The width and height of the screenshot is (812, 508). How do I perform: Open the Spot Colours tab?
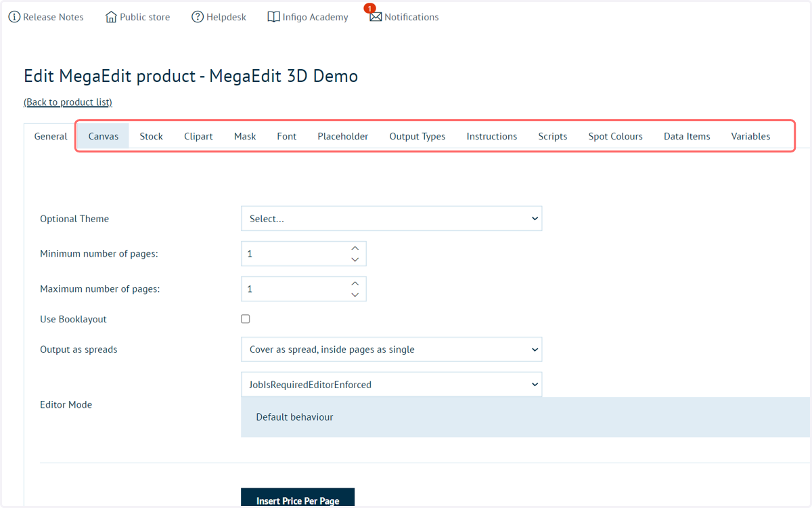pyautogui.click(x=616, y=136)
